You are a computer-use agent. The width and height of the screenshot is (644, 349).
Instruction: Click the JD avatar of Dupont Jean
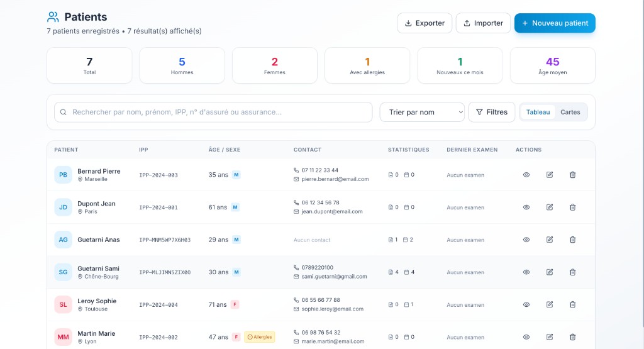[x=64, y=208]
